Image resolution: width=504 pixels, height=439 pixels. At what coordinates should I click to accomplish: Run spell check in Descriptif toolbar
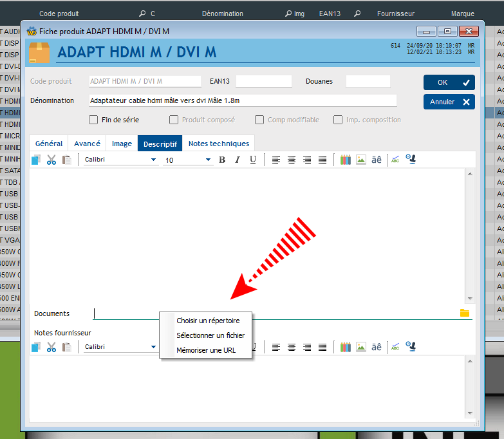pos(395,160)
